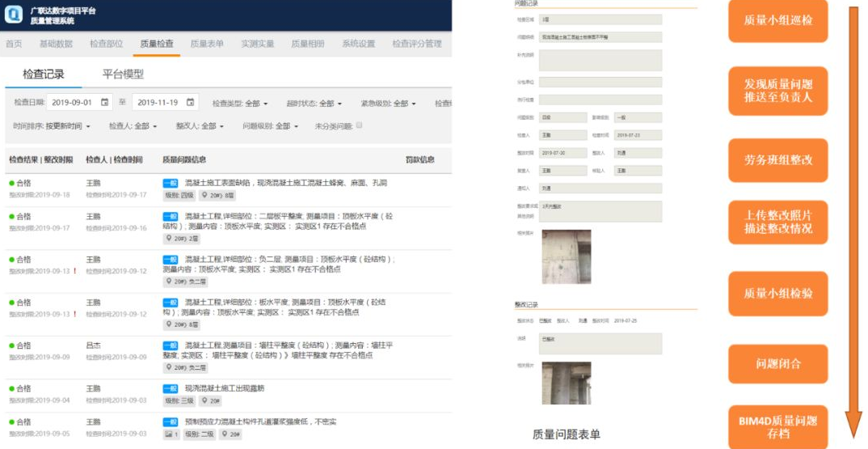
Task: Click the start date field 2019-09-01
Action: coord(79,103)
